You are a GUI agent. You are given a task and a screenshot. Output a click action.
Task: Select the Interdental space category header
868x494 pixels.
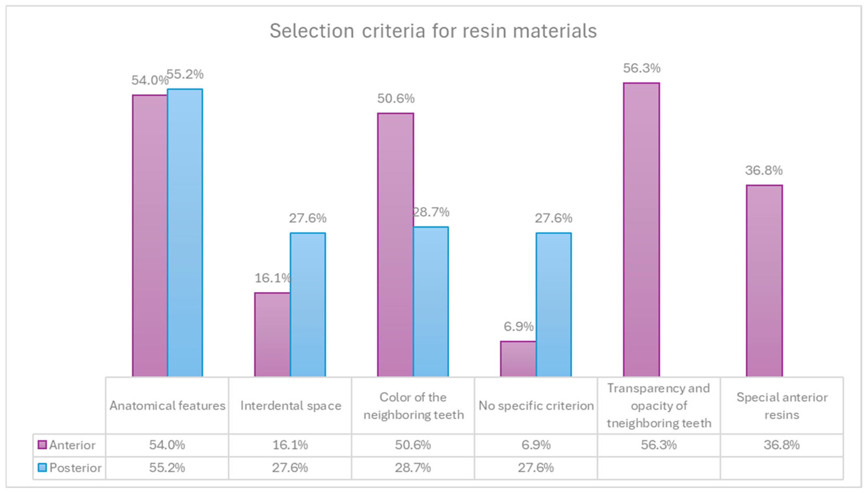coord(291,405)
